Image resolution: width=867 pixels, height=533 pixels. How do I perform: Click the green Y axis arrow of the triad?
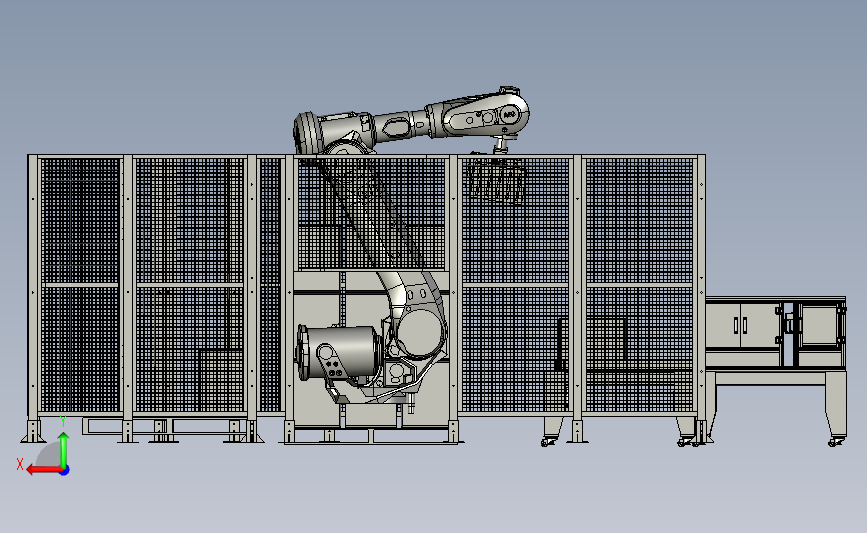click(64, 450)
